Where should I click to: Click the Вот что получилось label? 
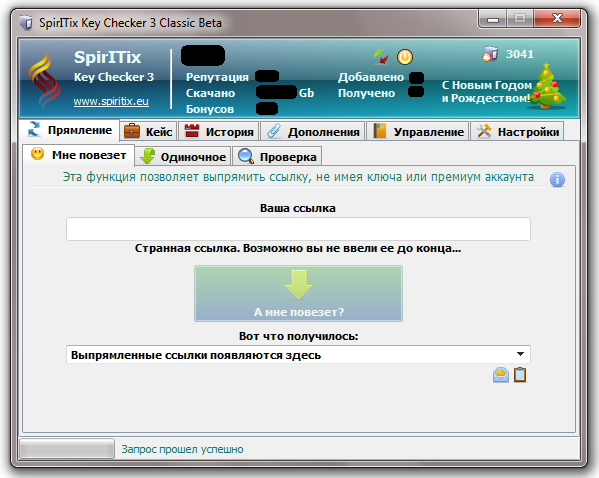click(x=298, y=336)
